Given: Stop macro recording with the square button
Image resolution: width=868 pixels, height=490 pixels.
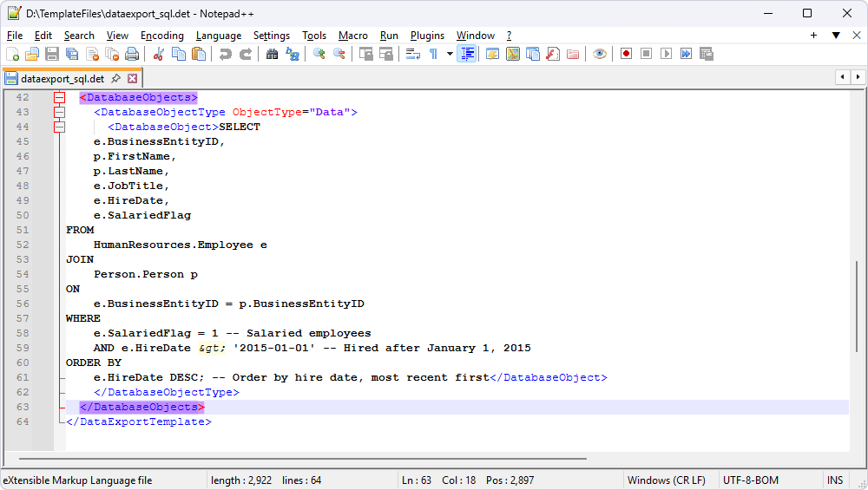Looking at the screenshot, I should pos(646,54).
